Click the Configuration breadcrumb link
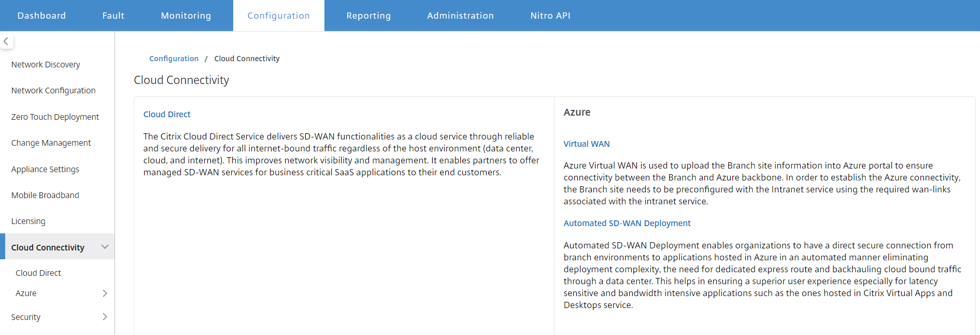 pos(174,59)
